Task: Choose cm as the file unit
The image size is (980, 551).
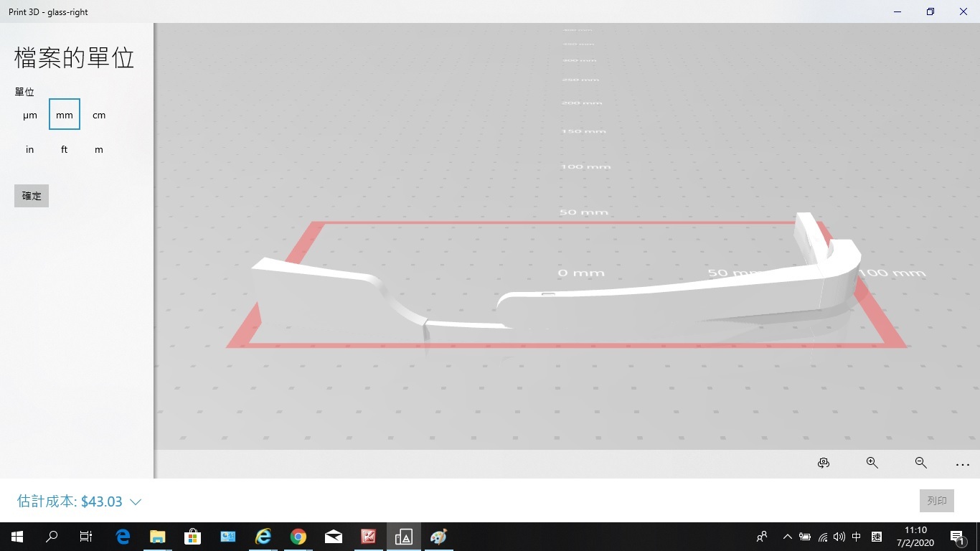Action: pos(99,115)
